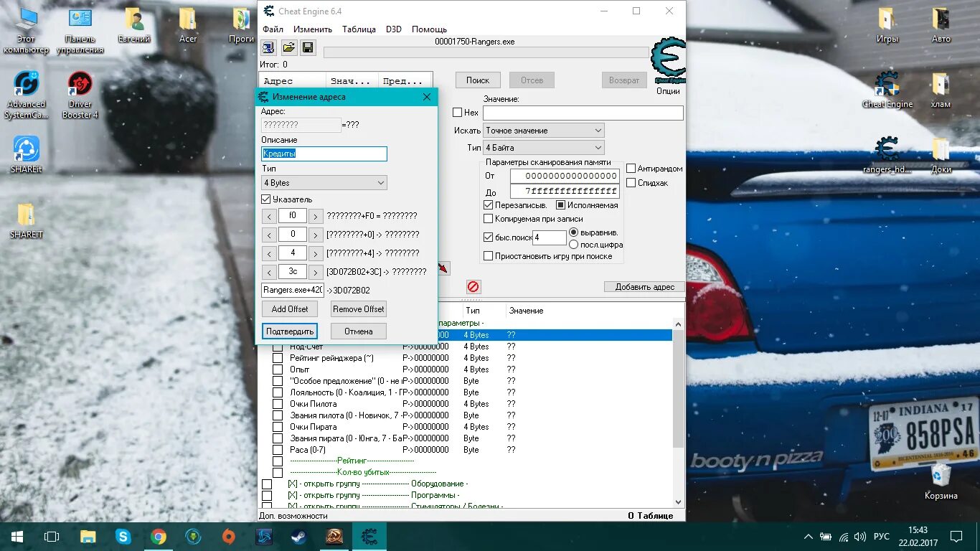Open the notification center icon
Image resolution: width=980 pixels, height=551 pixels.
click(956, 537)
